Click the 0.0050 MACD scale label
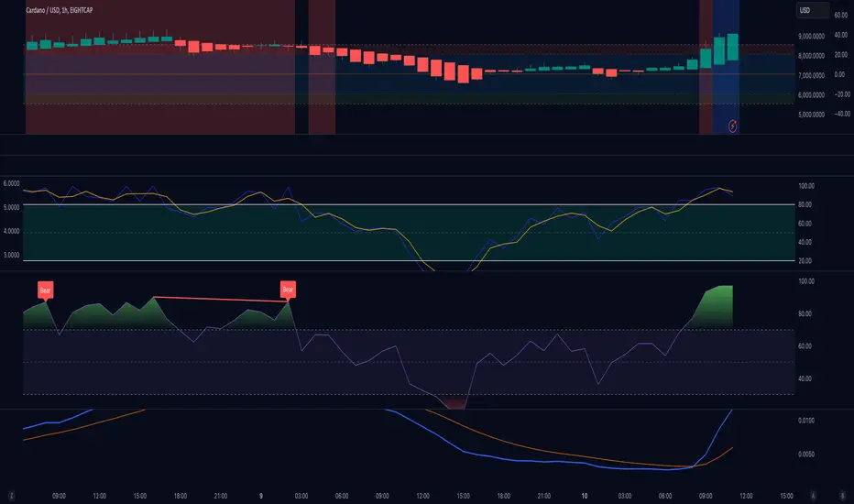 806,454
